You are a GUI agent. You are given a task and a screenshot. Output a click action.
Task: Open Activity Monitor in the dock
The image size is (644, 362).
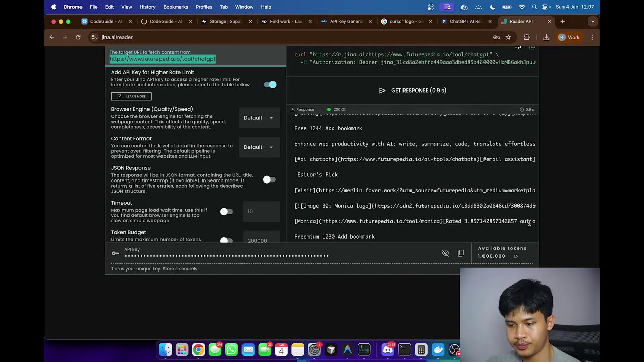pyautogui.click(x=364, y=349)
